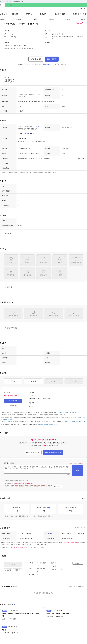The image size is (87, 644).
Task: Click the 거짓구인광고 신고 button
Action: (80, 528)
